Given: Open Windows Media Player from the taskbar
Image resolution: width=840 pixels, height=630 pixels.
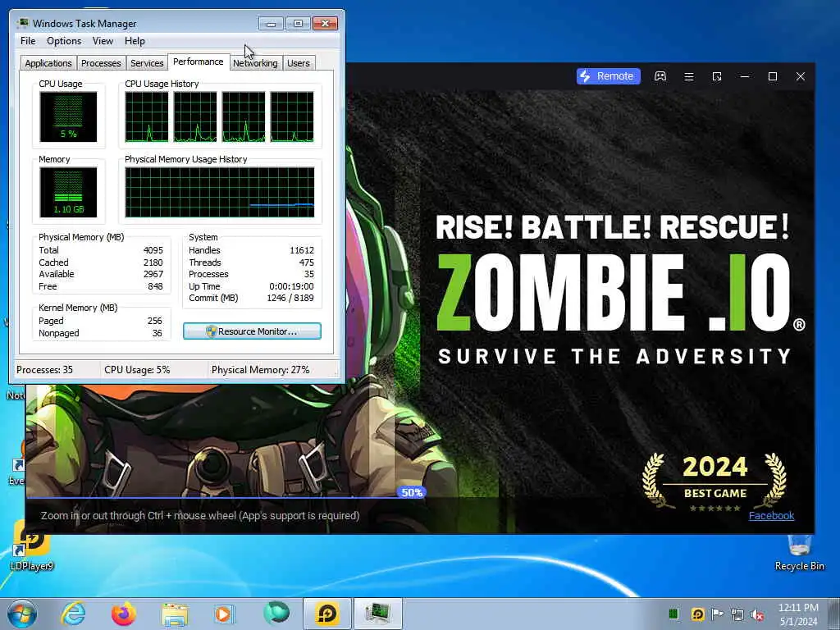Looking at the screenshot, I should (x=225, y=614).
